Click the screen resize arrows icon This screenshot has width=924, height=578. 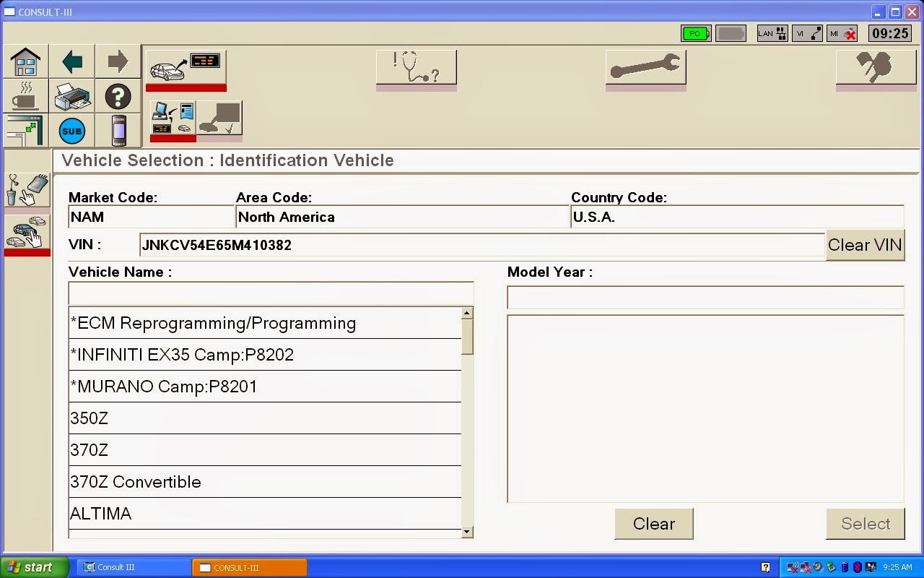point(25,131)
